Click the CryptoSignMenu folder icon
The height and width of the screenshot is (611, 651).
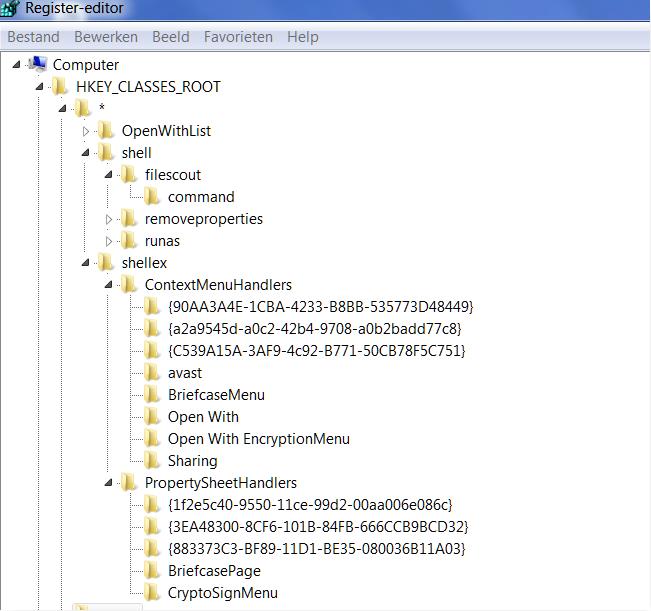coord(152,593)
